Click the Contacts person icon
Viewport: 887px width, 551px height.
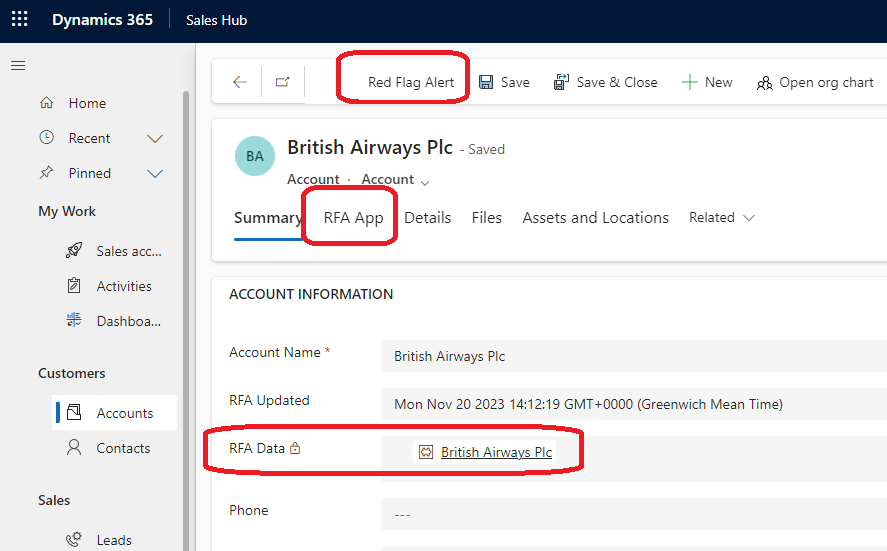click(74, 447)
